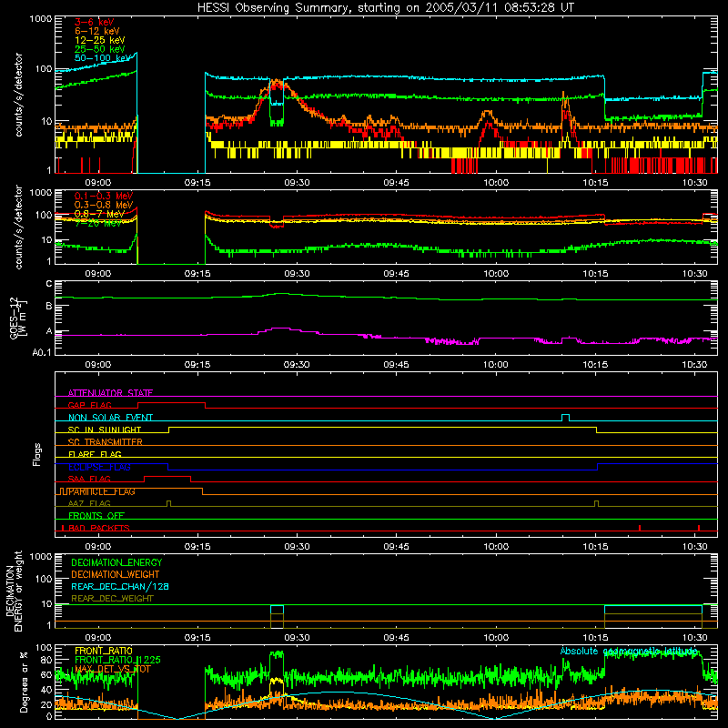Click counts/s/detector axis title of MeV panel
The height and width of the screenshot is (728, 728).
click(18, 227)
